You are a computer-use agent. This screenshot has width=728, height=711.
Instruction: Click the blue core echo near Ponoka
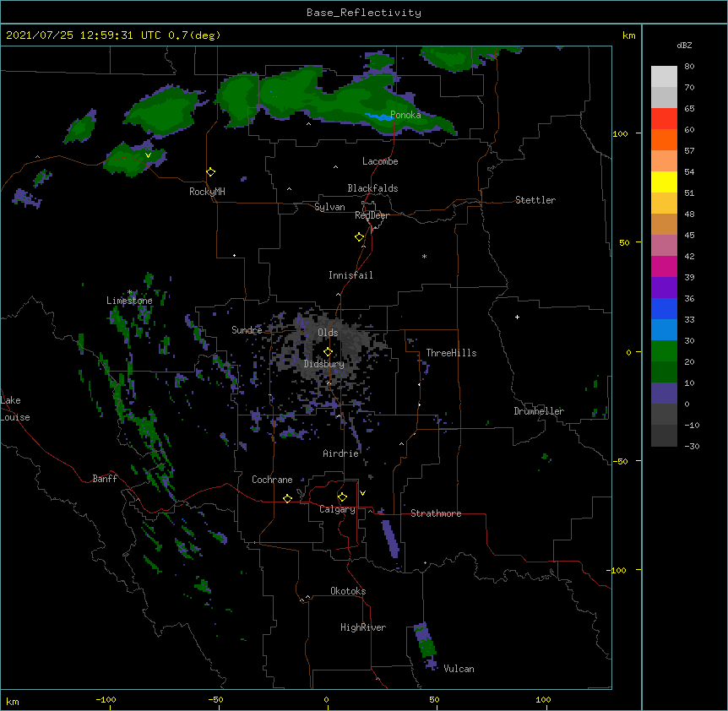click(x=380, y=117)
